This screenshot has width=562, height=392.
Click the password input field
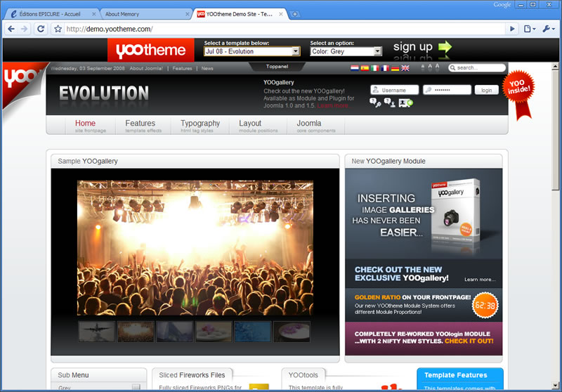(447, 90)
